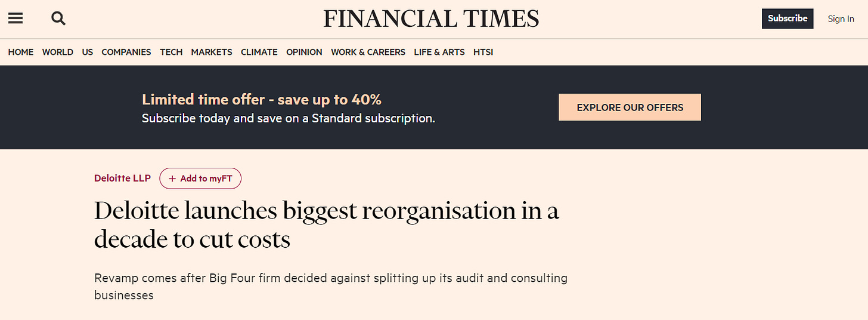Click the search magnifier icon

[58, 19]
